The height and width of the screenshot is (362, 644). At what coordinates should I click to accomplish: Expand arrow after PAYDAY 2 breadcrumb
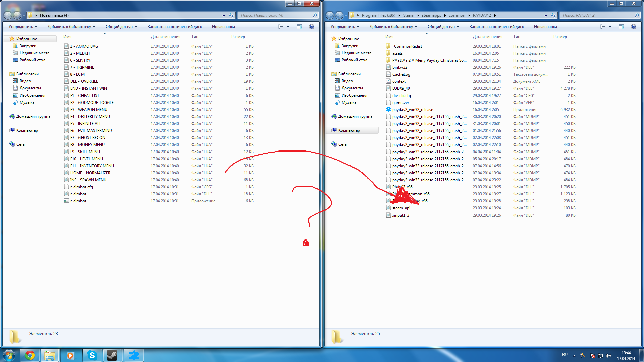[x=495, y=15]
